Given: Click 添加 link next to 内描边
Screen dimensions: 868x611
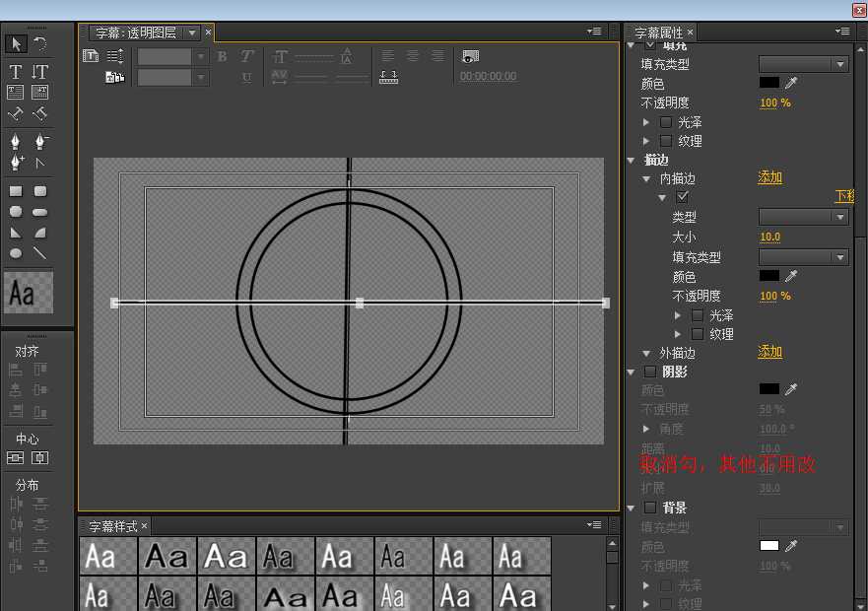Looking at the screenshot, I should (770, 177).
